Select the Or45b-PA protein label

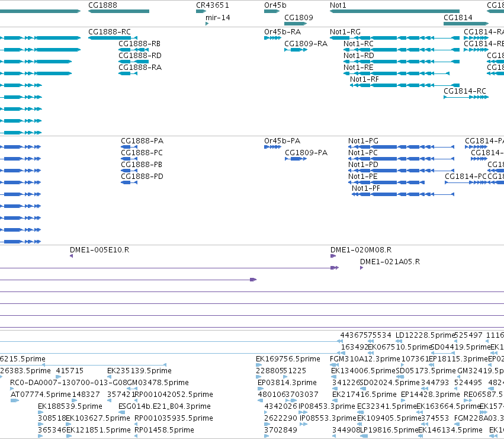point(283,141)
